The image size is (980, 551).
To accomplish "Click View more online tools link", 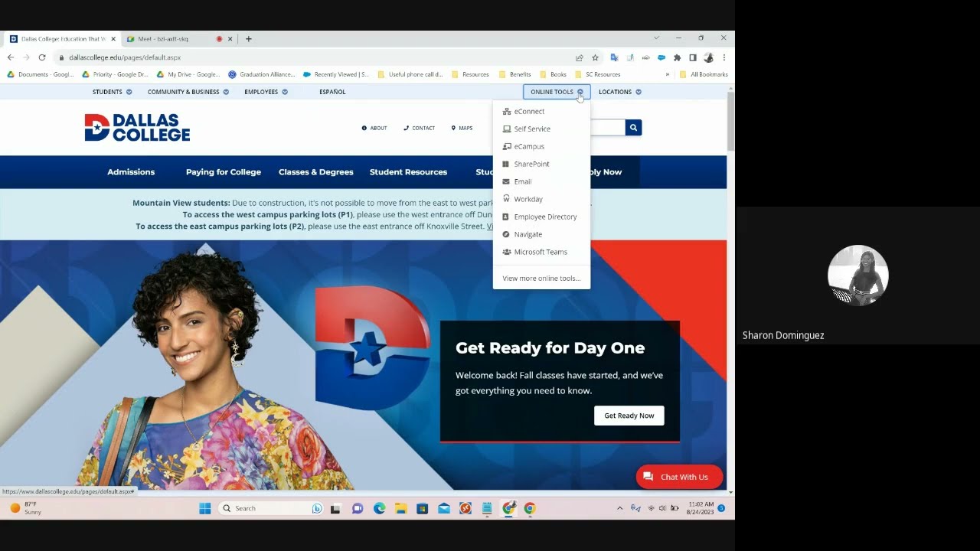I will pyautogui.click(x=541, y=279).
